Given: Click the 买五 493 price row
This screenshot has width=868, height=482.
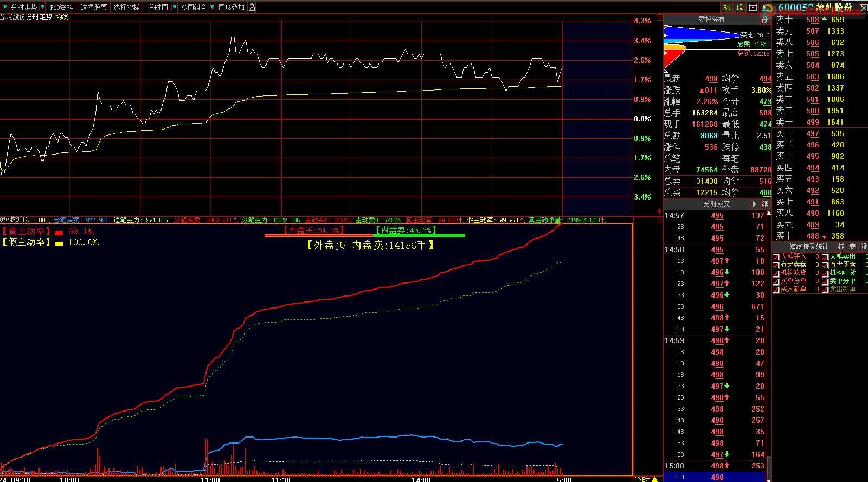Looking at the screenshot, I should point(810,179).
